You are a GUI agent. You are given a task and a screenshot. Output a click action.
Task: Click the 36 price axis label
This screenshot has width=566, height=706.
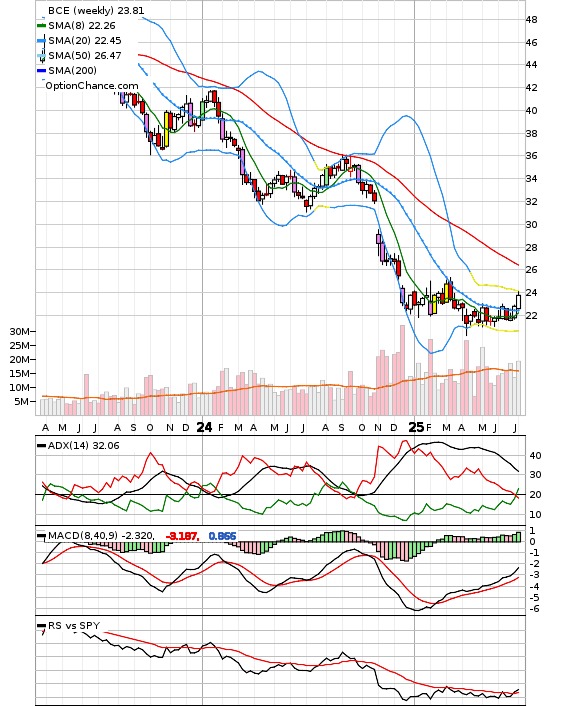pyautogui.click(x=531, y=156)
